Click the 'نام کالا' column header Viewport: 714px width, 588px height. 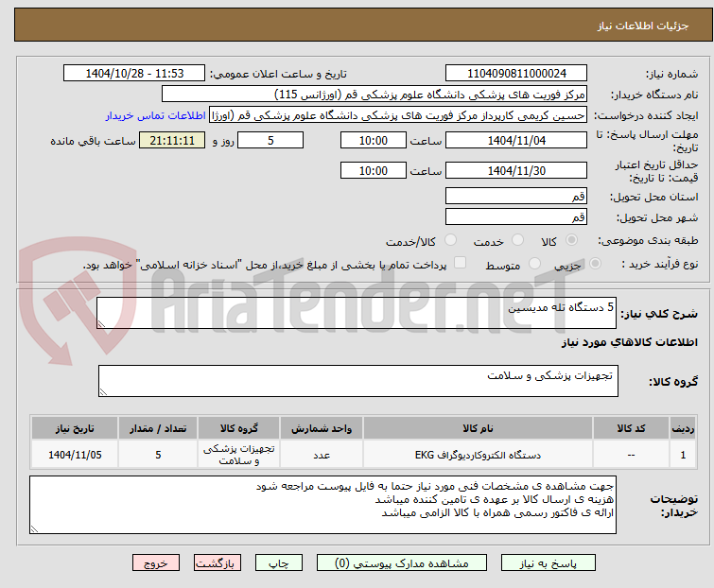[x=478, y=428]
